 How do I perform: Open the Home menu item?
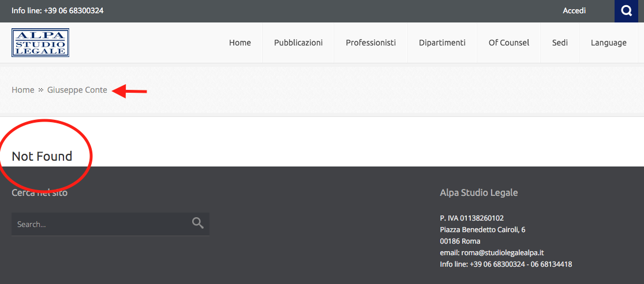240,43
